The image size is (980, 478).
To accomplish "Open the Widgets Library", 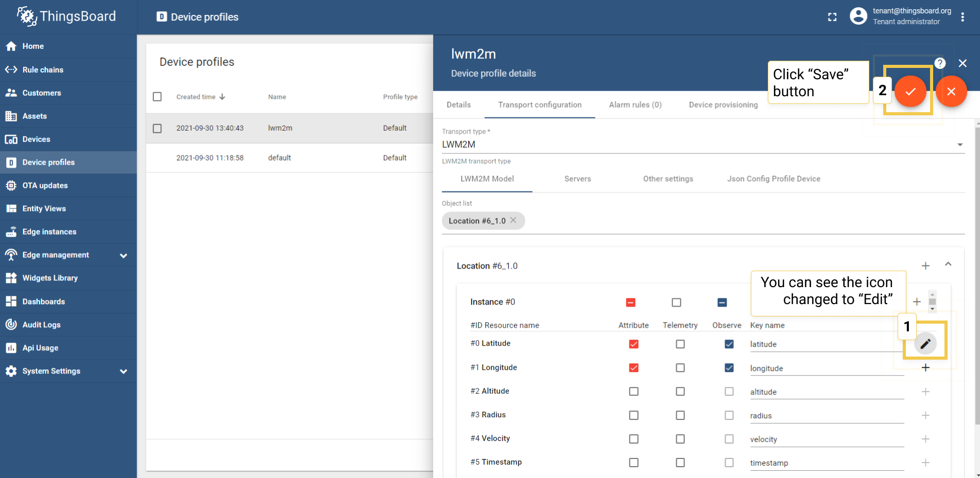I will point(68,278).
